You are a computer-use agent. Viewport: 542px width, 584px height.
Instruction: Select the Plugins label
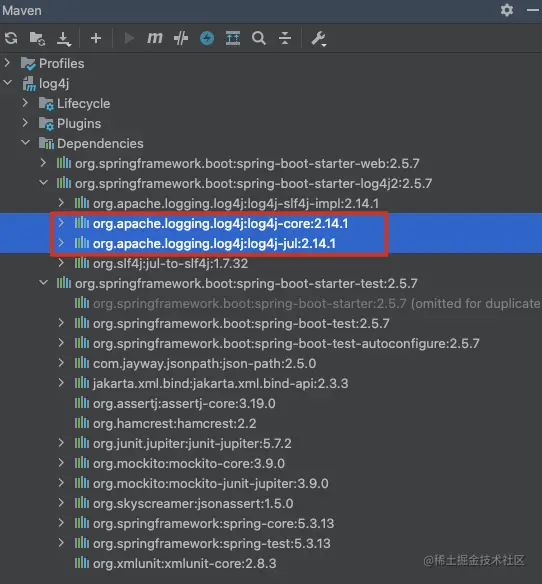tap(79, 124)
